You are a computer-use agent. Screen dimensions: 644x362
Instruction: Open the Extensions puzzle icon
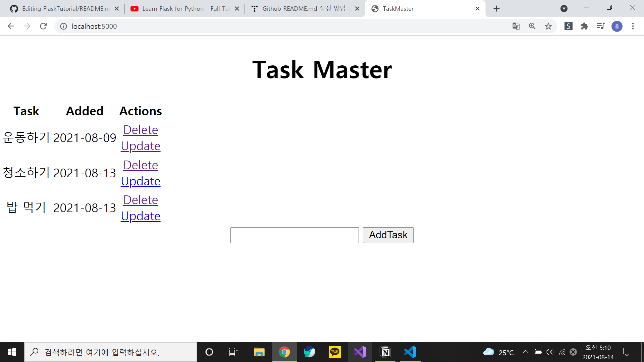pyautogui.click(x=584, y=26)
